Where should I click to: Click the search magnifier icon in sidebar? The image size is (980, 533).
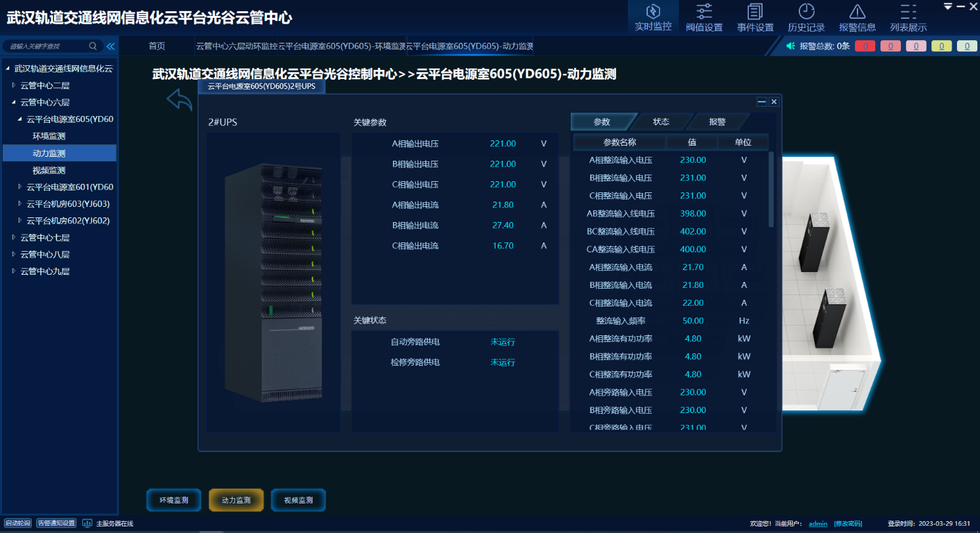point(93,46)
